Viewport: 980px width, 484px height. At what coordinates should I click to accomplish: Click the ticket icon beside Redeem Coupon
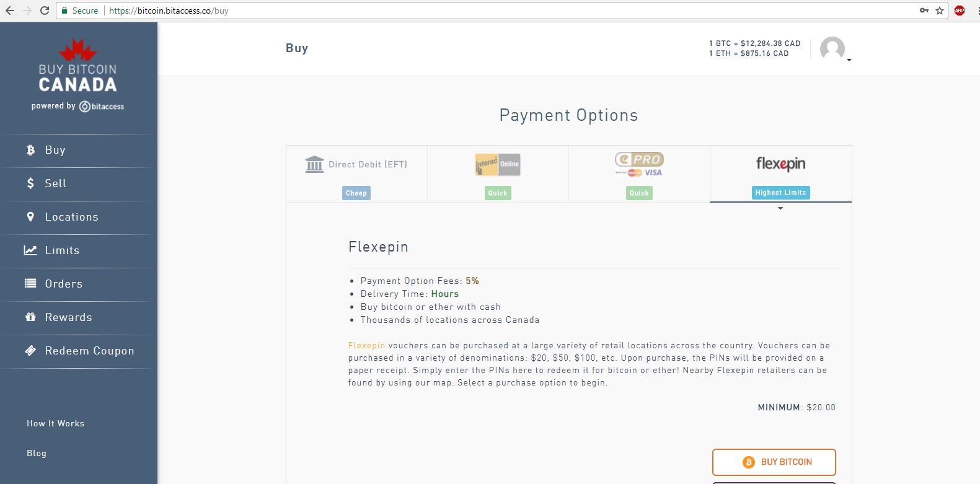point(30,350)
